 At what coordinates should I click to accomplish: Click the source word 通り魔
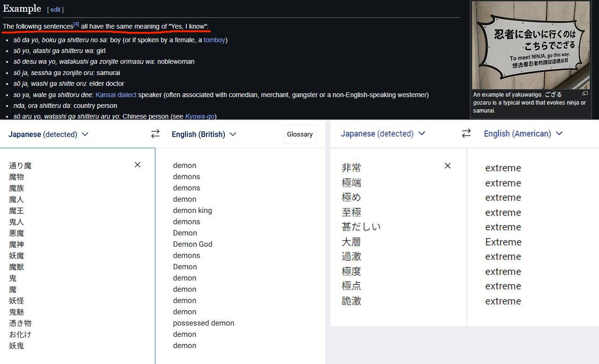click(x=20, y=166)
